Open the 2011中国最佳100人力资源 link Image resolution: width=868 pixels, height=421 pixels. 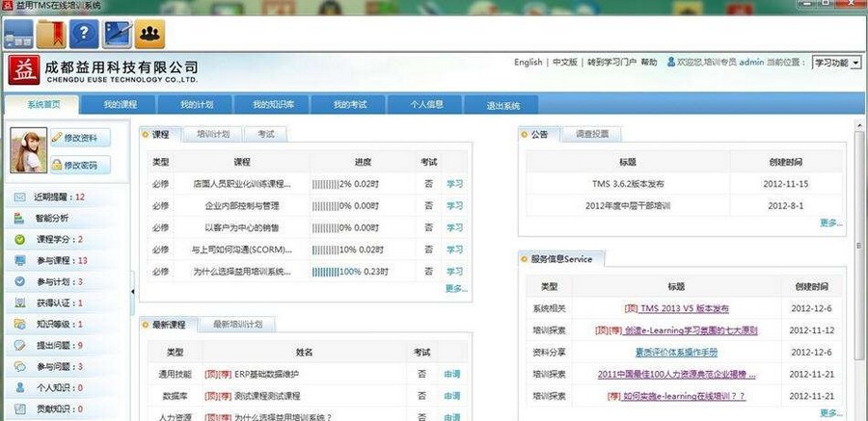click(676, 375)
